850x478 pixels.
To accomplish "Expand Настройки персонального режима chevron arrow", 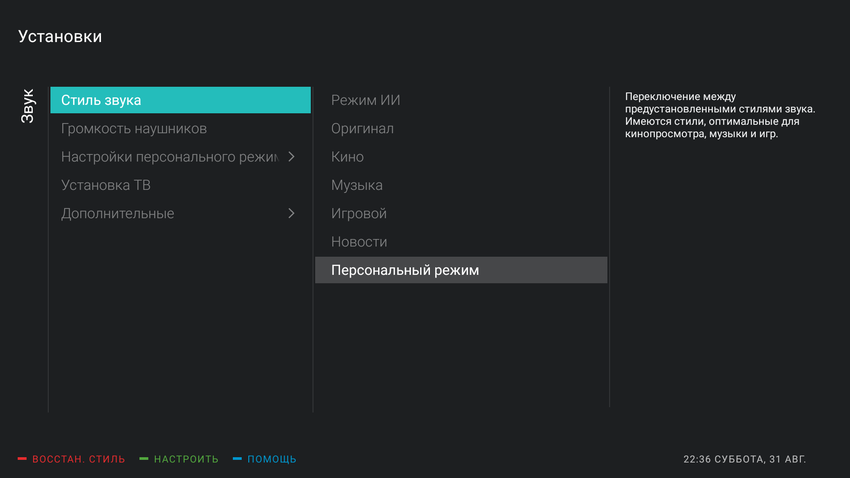I will 291,157.
